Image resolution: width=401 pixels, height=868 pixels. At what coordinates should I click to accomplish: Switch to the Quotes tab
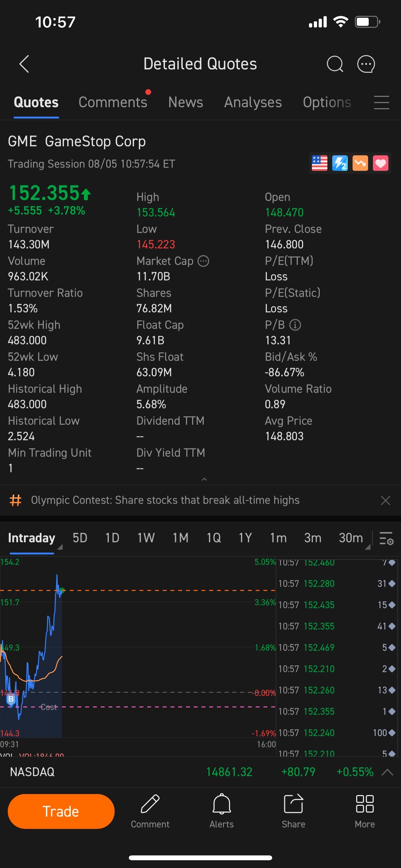[36, 102]
